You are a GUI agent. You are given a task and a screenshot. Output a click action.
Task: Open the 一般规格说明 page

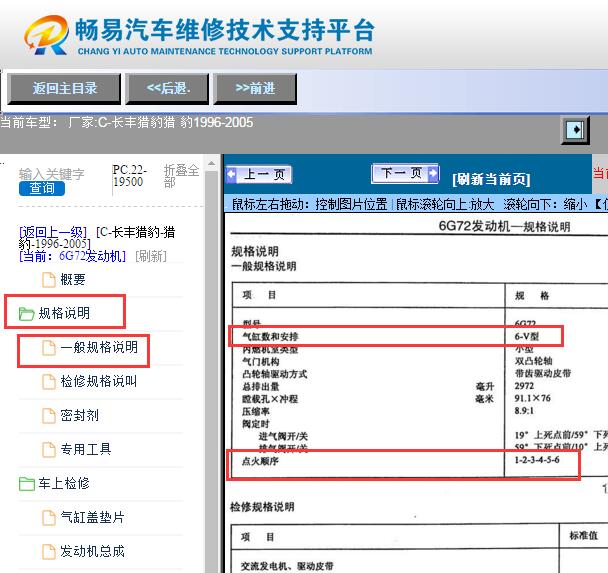coord(99,347)
